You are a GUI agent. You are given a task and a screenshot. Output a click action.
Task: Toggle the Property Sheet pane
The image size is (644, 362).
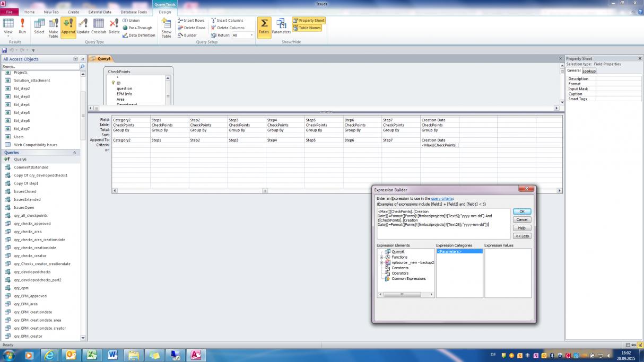pyautogui.click(x=308, y=21)
